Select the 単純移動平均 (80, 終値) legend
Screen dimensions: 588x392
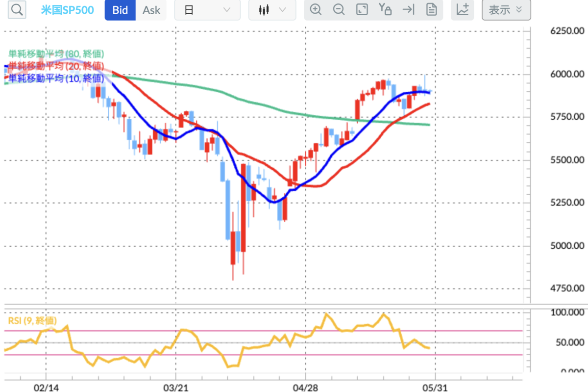56,53
